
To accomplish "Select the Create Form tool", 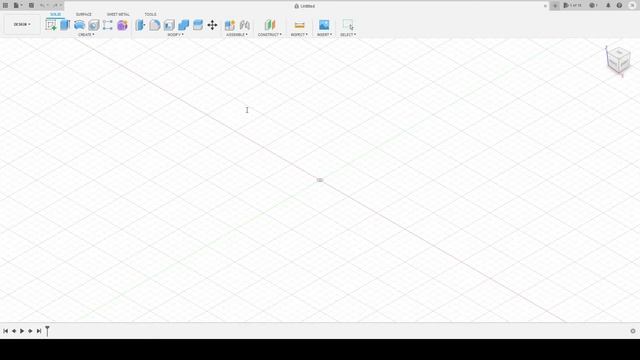I will 122,25.
